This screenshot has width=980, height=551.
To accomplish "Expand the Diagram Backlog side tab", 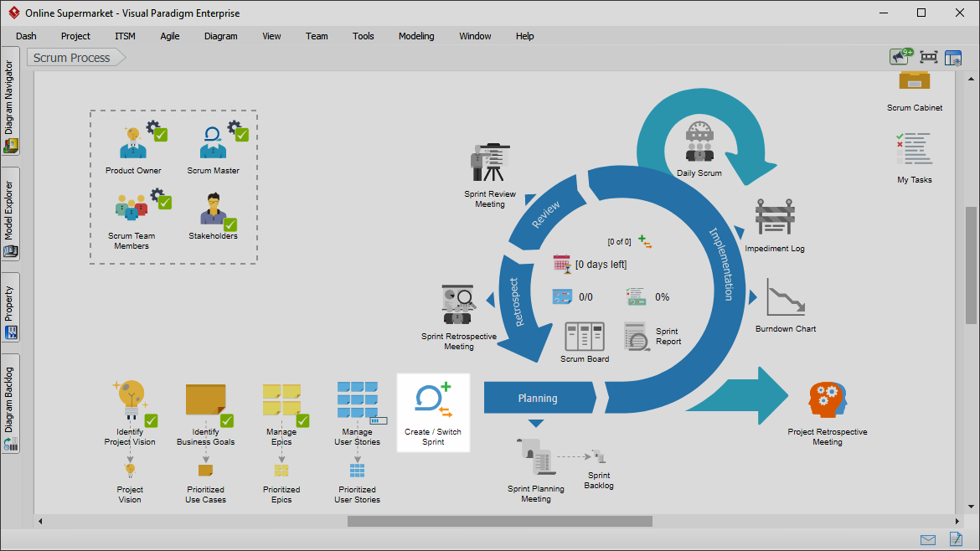I will point(10,404).
